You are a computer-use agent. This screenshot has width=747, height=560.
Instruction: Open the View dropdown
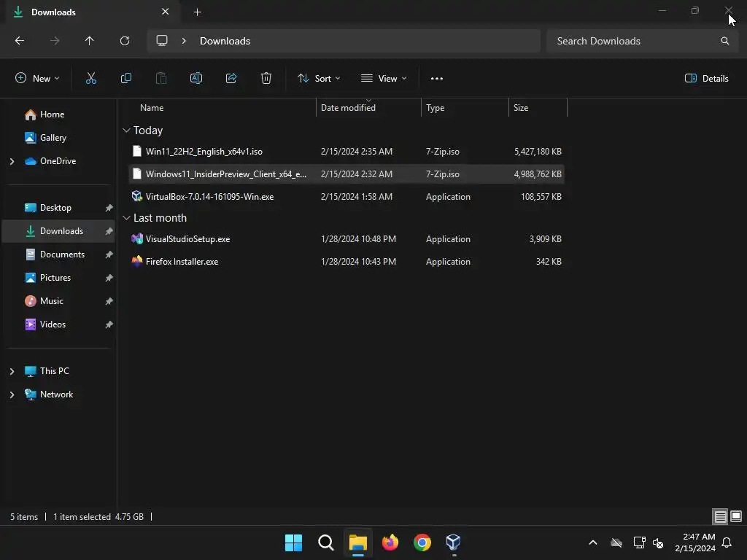384,79
